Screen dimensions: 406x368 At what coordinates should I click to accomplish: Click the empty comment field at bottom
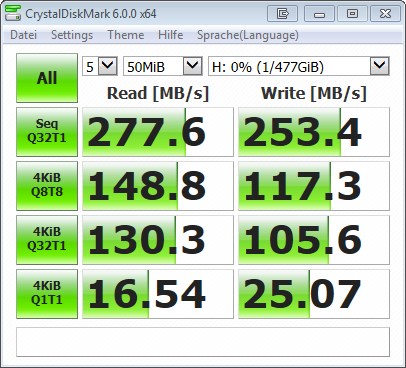pyautogui.click(x=203, y=342)
